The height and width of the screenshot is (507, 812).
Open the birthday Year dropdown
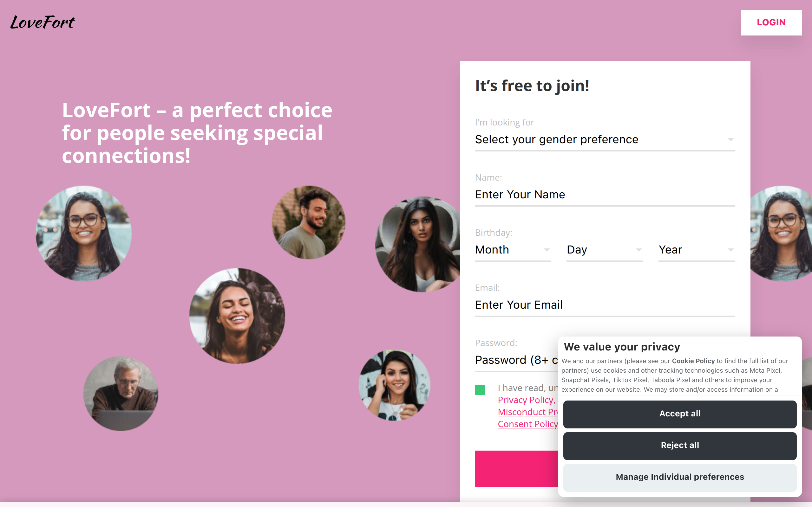pos(696,250)
